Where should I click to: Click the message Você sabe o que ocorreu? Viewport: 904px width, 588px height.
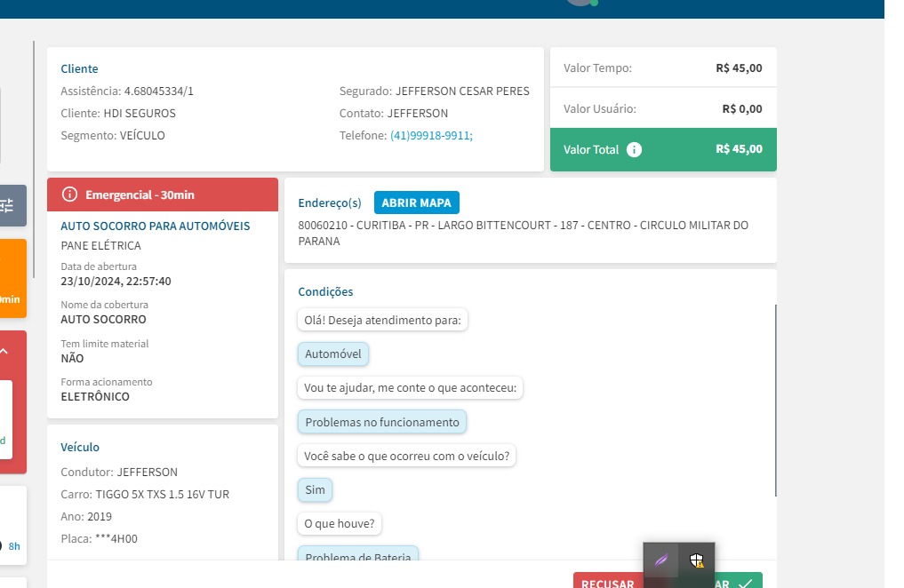tap(407, 457)
